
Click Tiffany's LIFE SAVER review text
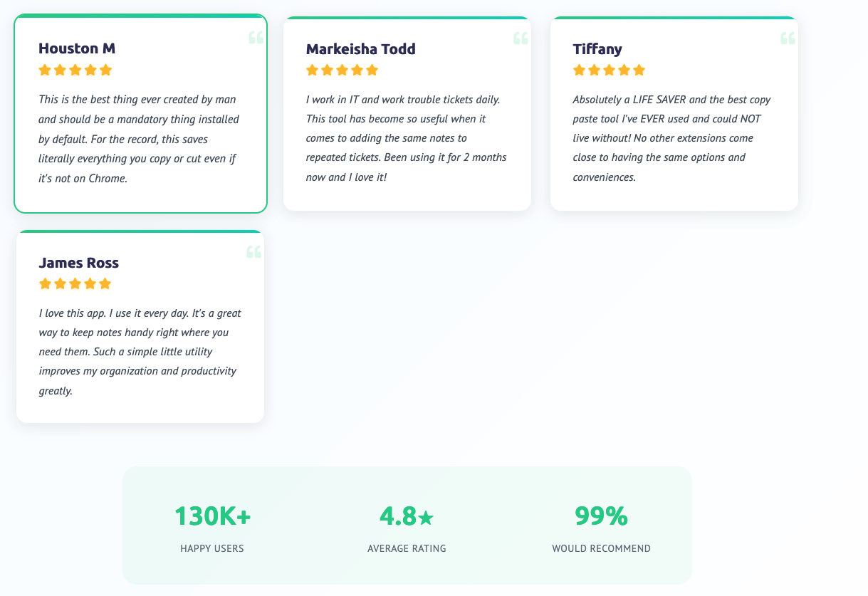pos(672,137)
